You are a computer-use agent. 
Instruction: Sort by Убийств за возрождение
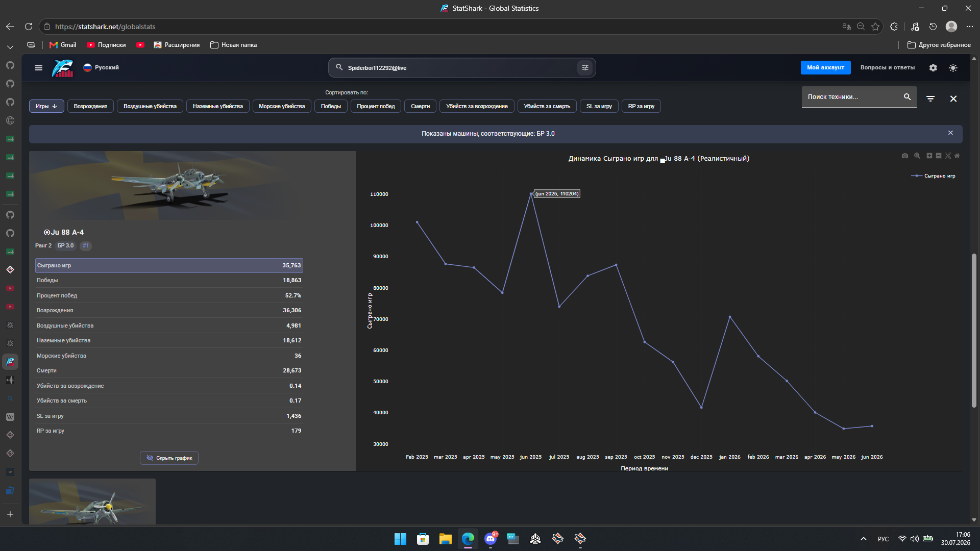[477, 107]
